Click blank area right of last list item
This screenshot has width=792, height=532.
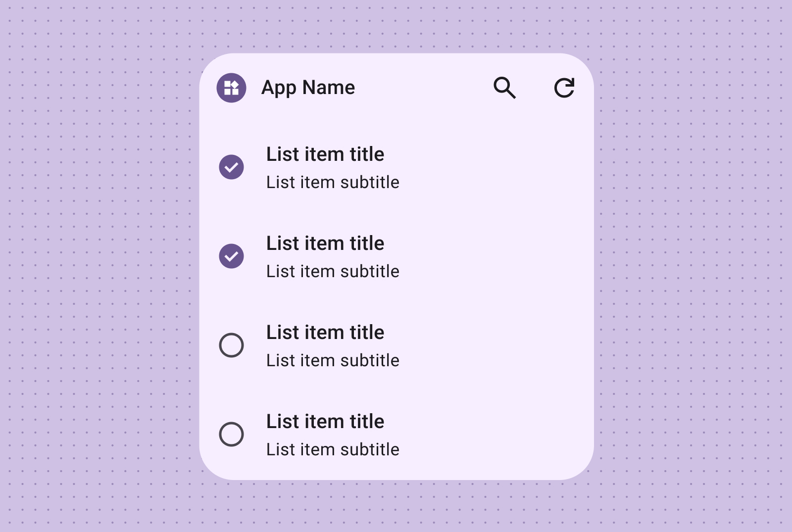[x=495, y=435]
